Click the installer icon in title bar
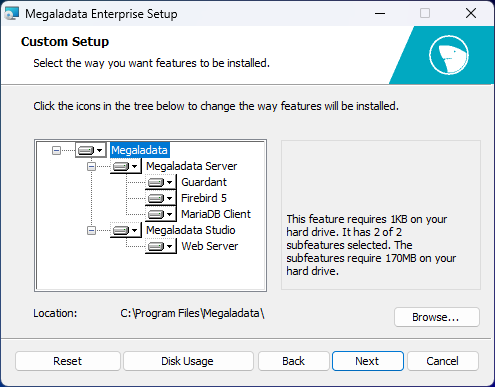Image resolution: width=495 pixels, height=387 pixels. 12,13
